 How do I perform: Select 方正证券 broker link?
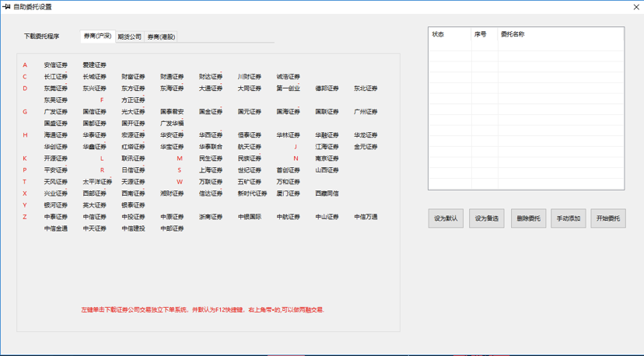(133, 100)
